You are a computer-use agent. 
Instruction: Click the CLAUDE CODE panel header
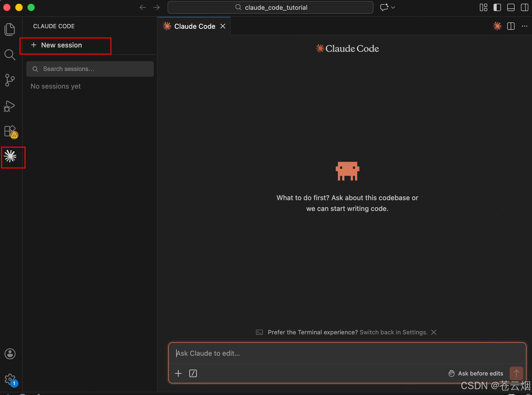(x=54, y=26)
